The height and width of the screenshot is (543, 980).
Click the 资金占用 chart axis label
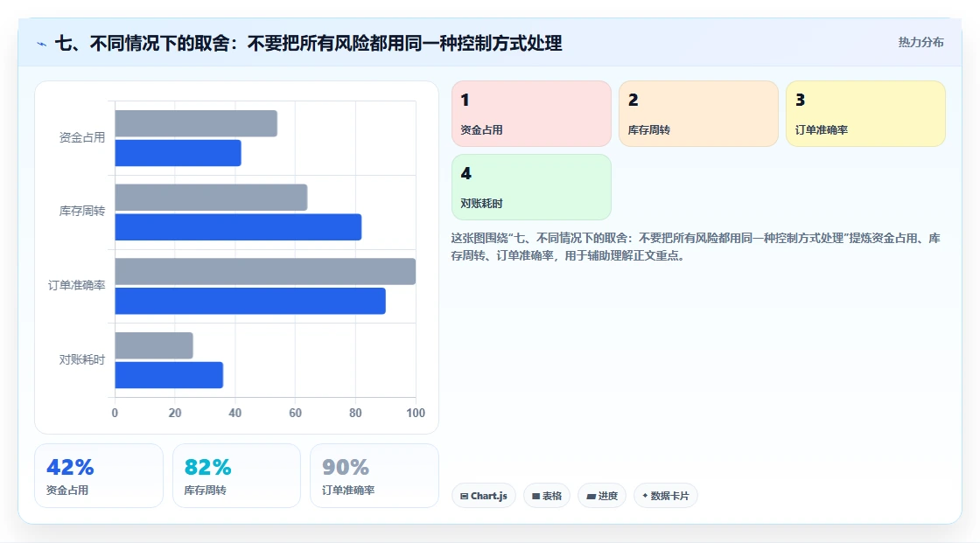82,137
